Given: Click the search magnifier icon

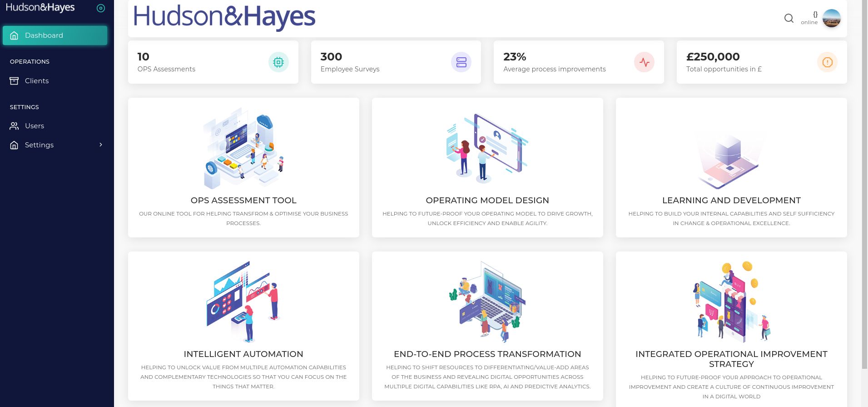Looking at the screenshot, I should 789,18.
